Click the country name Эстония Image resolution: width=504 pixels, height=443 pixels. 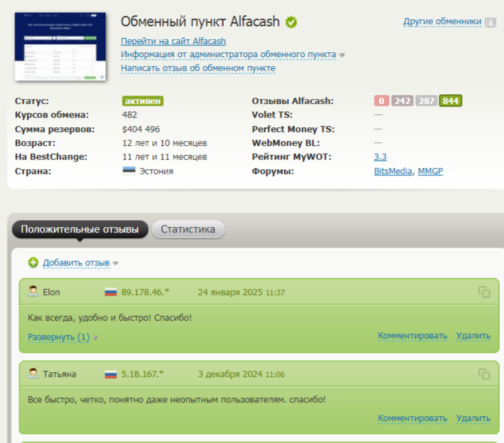[156, 171]
